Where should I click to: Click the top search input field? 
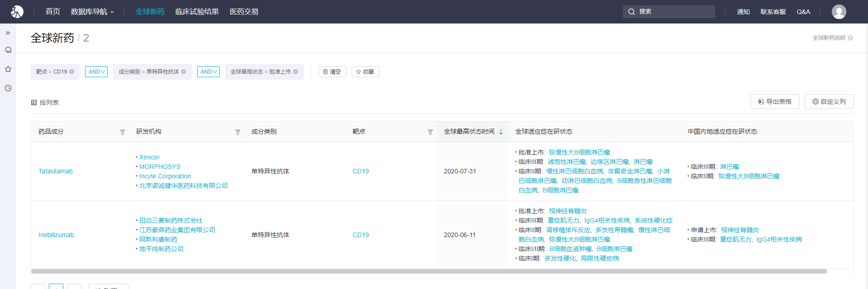[x=674, y=12]
